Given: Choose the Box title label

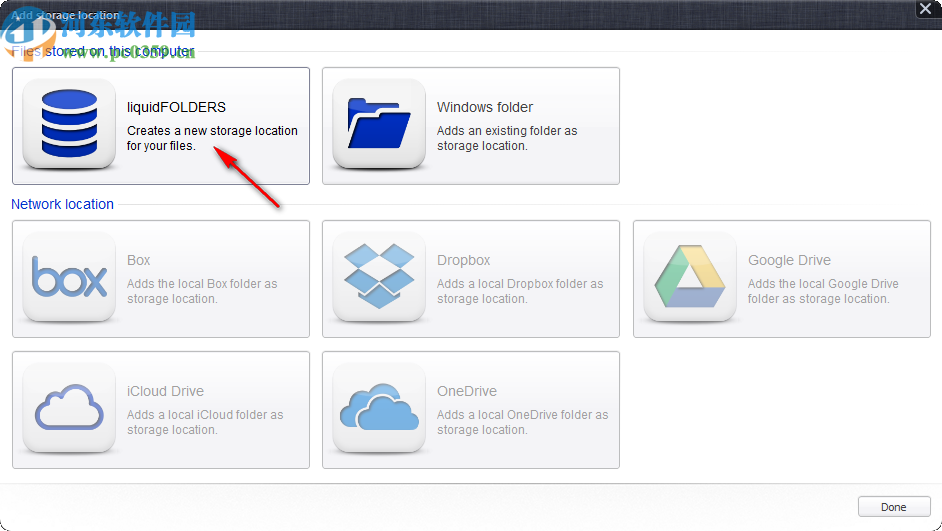Looking at the screenshot, I should (138, 261).
